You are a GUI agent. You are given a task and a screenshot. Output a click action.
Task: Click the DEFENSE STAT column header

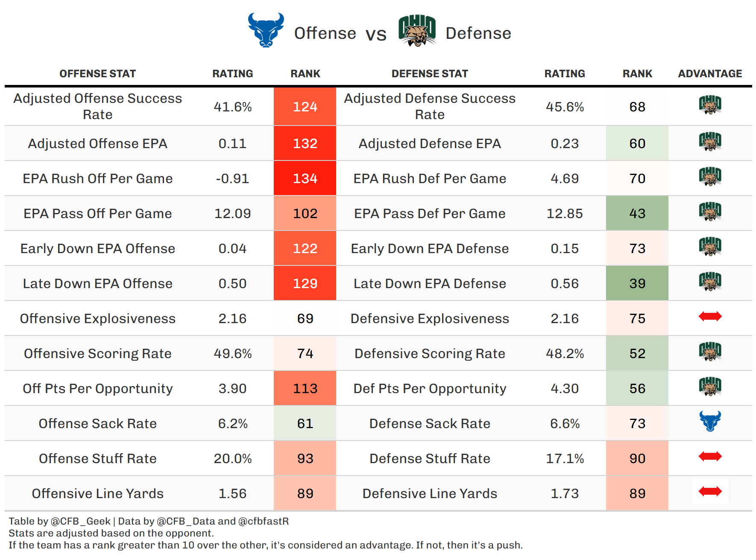click(x=430, y=74)
